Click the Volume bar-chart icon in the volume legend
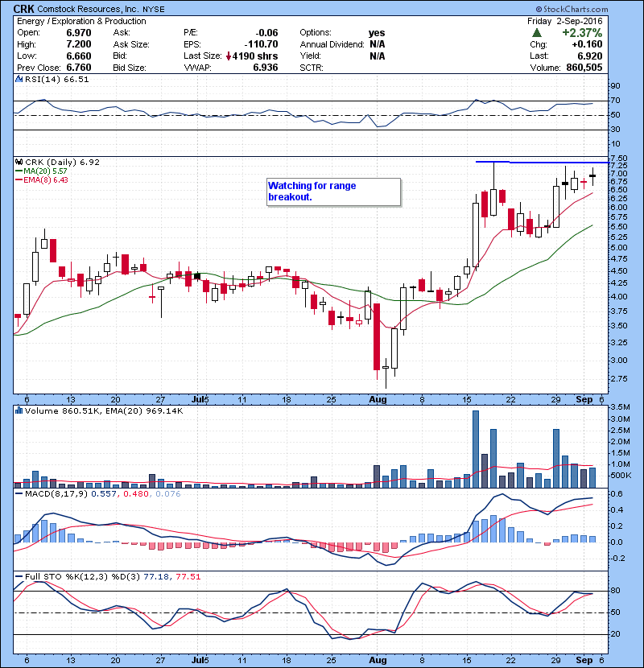This screenshot has width=644, height=668. tap(19, 411)
